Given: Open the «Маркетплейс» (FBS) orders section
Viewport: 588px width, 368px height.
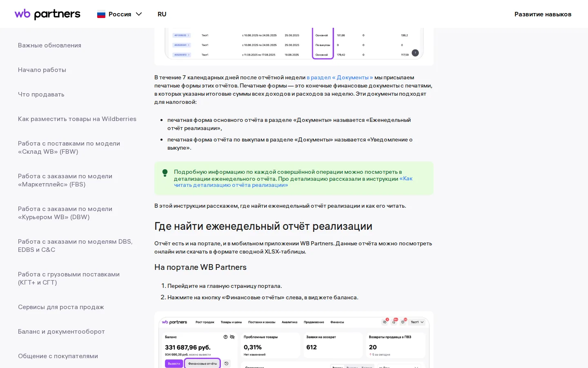Looking at the screenshot, I should coord(65,180).
